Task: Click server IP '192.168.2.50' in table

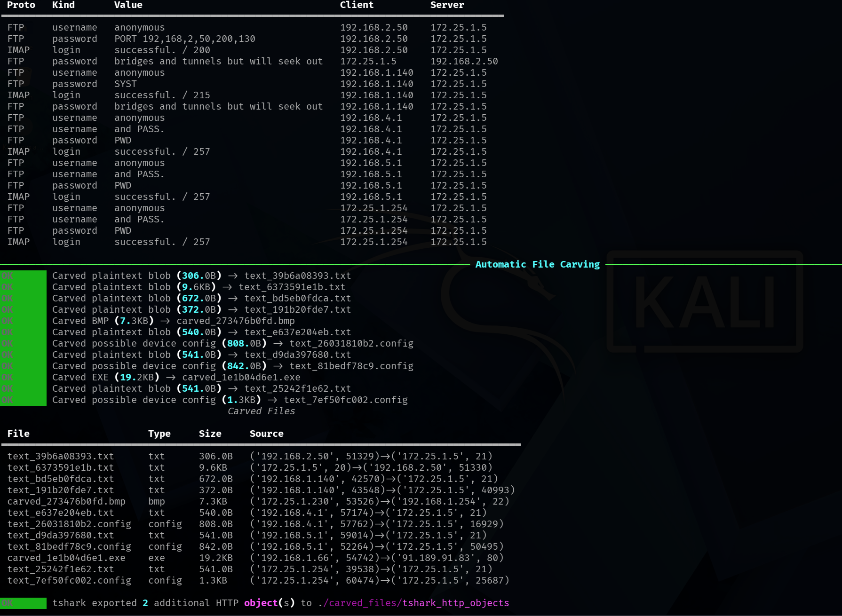Action: click(464, 62)
